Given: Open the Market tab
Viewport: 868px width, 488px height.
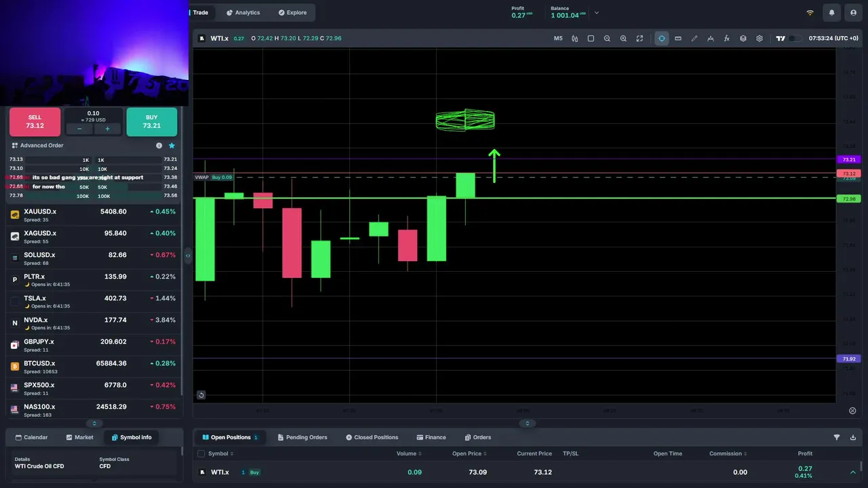Looking at the screenshot, I should tap(79, 437).
